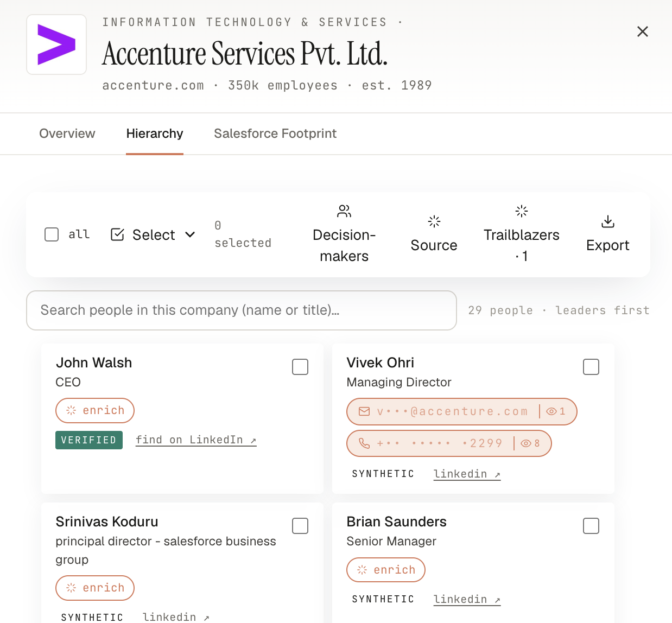This screenshot has height=623, width=672.
Task: Click the sparkle icon above Trailblazers
Action: [522, 211]
